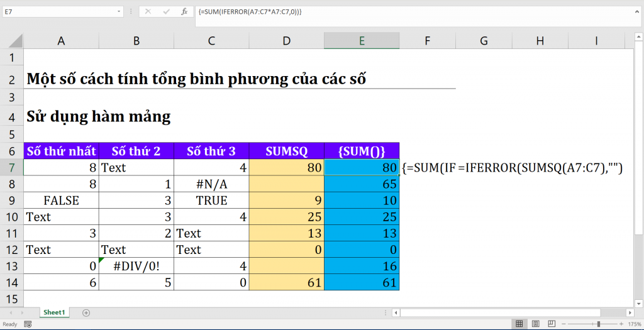
Task: Switch to Page Layout view
Action: tap(535, 324)
